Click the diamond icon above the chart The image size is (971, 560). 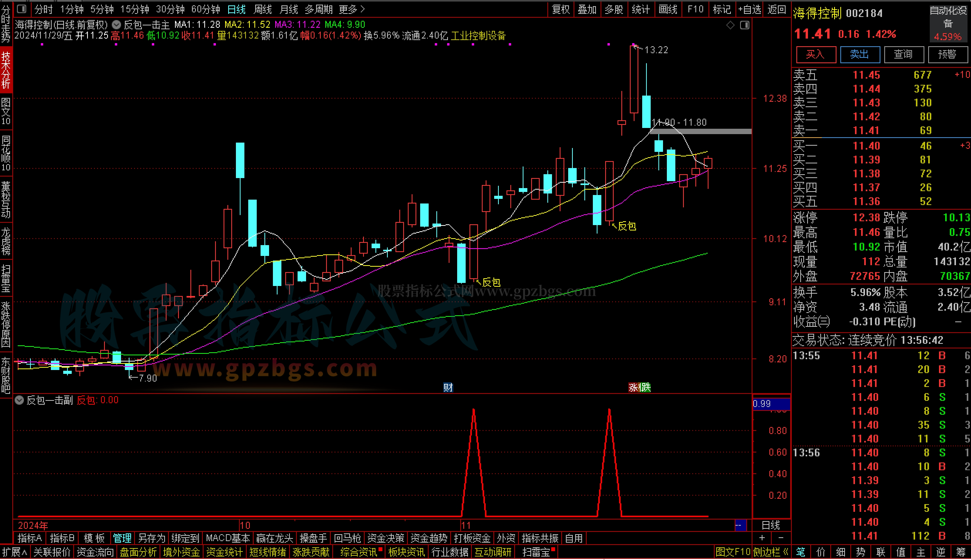coord(730,25)
